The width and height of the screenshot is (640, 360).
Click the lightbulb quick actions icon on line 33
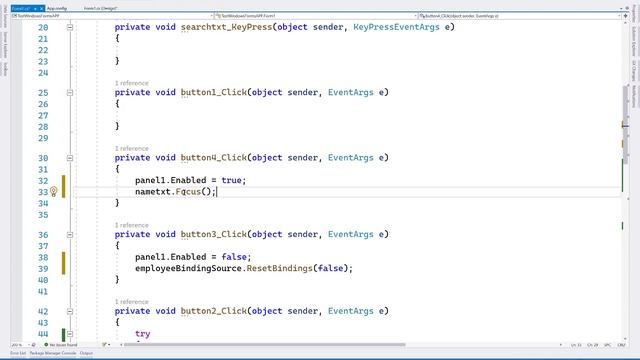(x=53, y=191)
